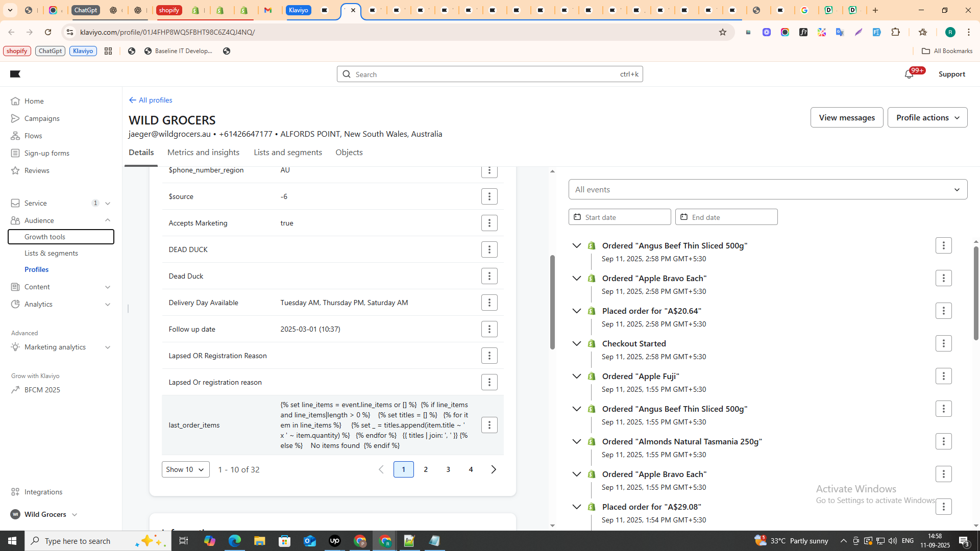
Task: Open Integrations from the sidebar
Action: click(42, 492)
